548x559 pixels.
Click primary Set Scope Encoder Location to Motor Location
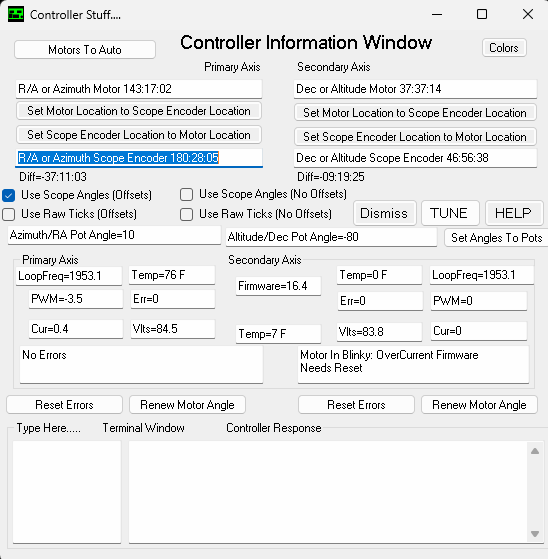coord(139,135)
